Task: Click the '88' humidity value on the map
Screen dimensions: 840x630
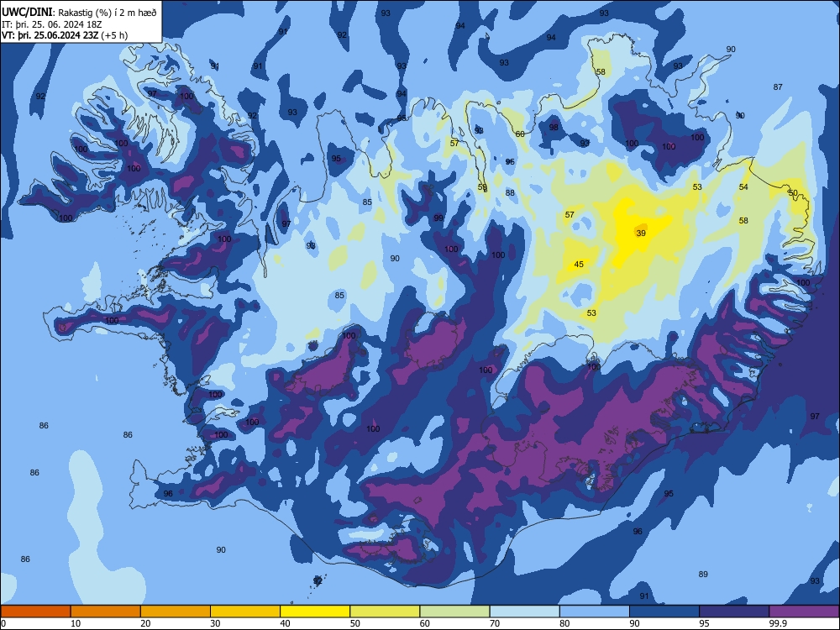Action: [510, 193]
